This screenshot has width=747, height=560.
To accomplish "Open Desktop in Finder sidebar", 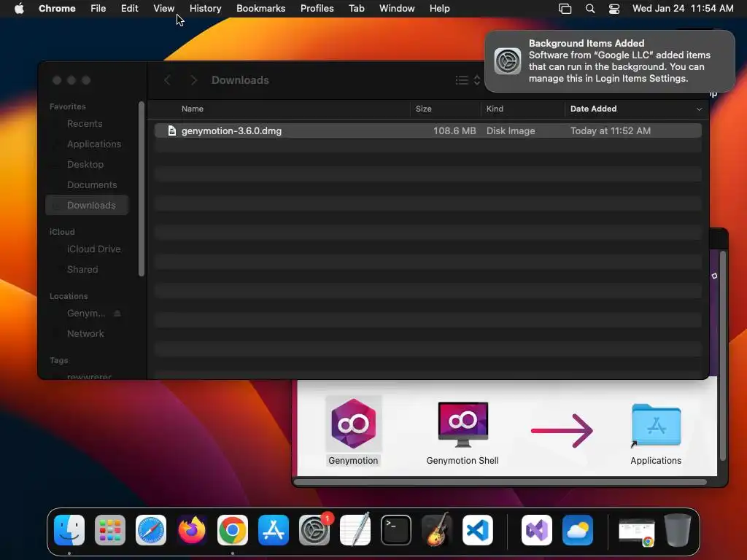I will tap(85, 164).
